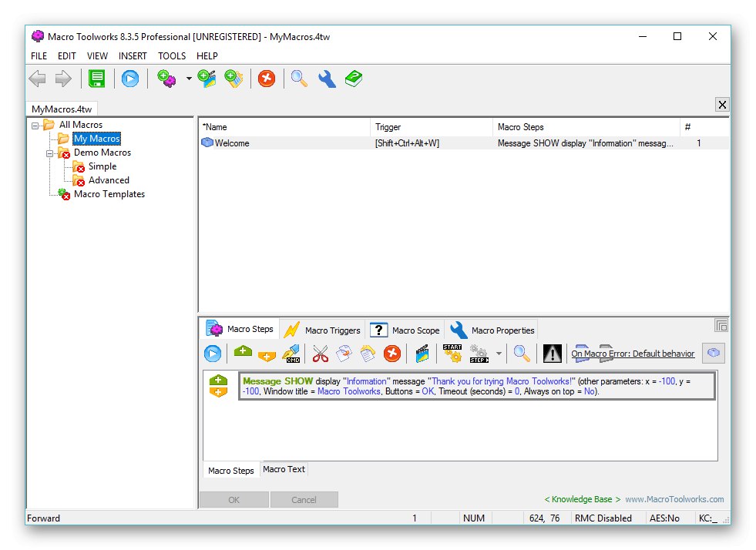The image size is (756, 550).
Task: Open help with green book icon
Action: pyautogui.click(x=354, y=79)
